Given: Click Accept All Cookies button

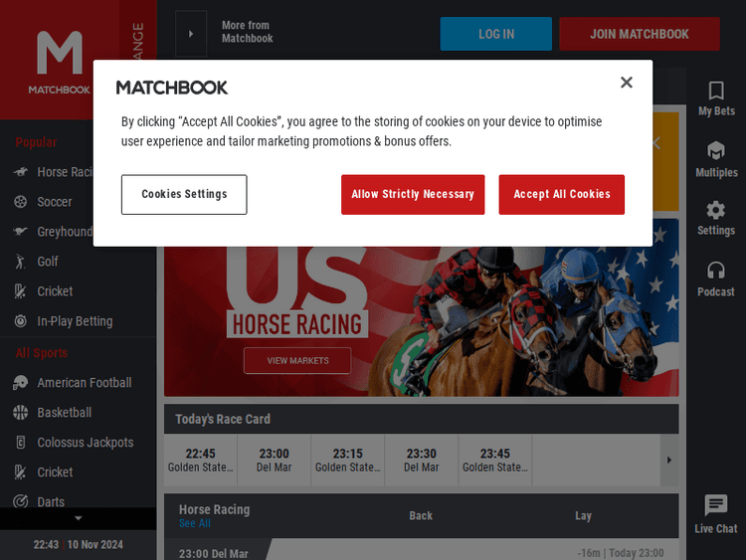Looking at the screenshot, I should 561,195.
